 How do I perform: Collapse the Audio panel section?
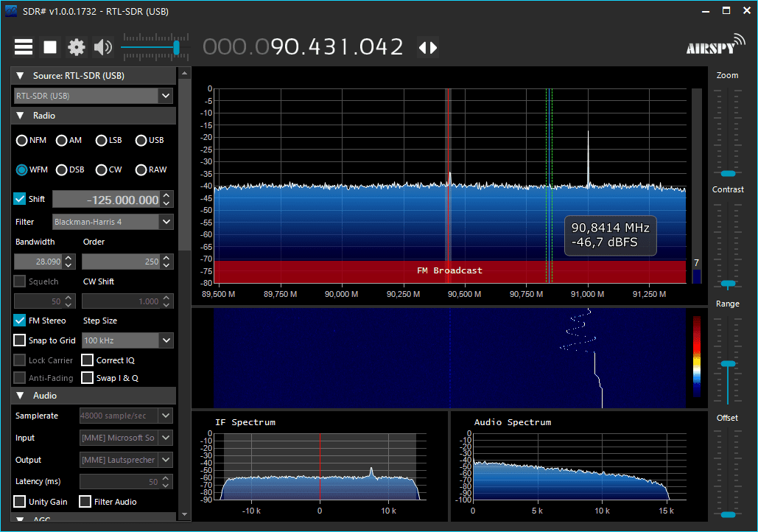coord(20,396)
